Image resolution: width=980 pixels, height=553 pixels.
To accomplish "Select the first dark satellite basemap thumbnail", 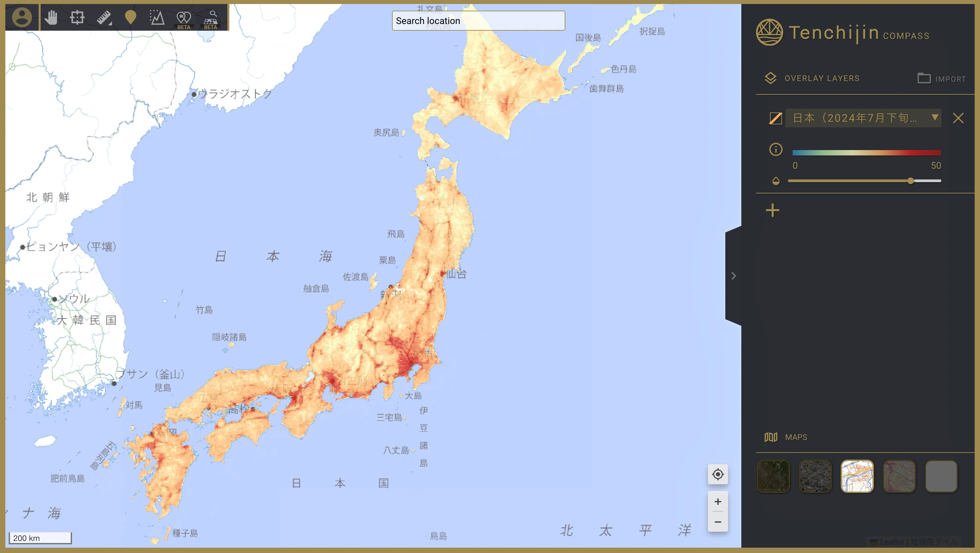I will pyautogui.click(x=773, y=476).
